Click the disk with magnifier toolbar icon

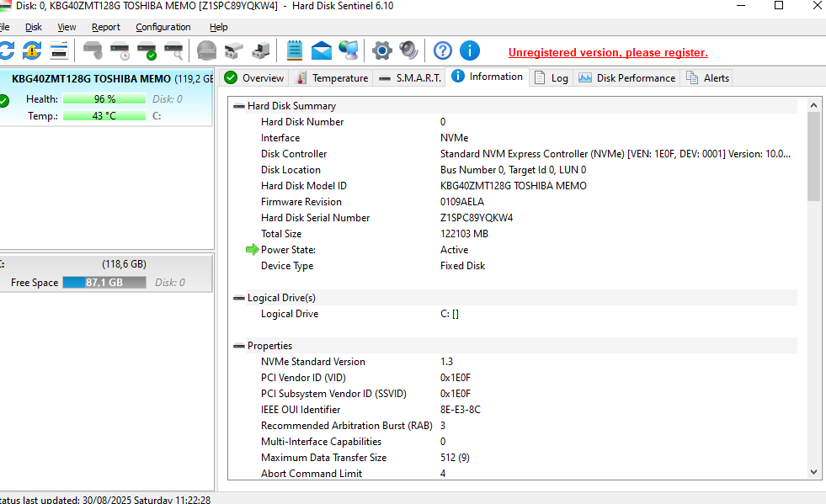[x=173, y=50]
